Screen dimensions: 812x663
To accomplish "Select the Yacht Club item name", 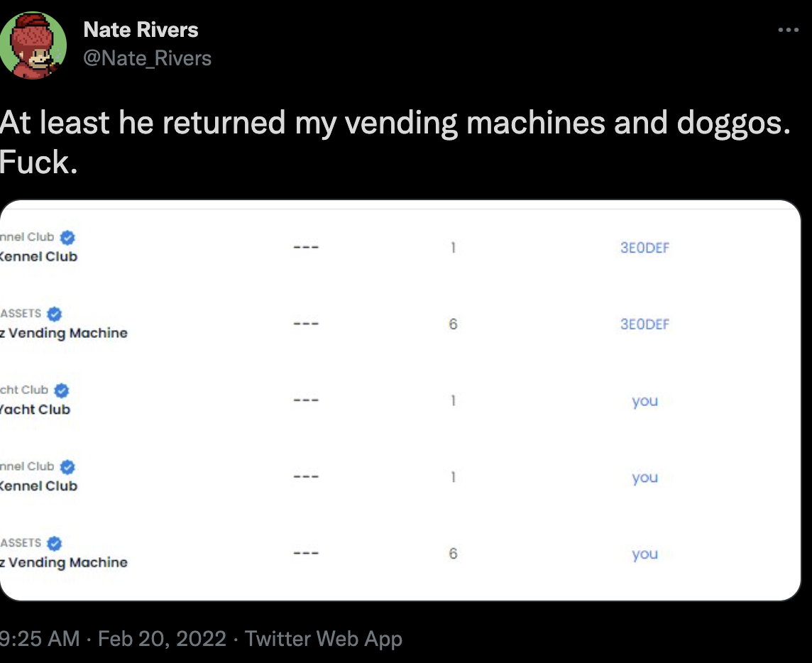I will pyautogui.click(x=35, y=409).
